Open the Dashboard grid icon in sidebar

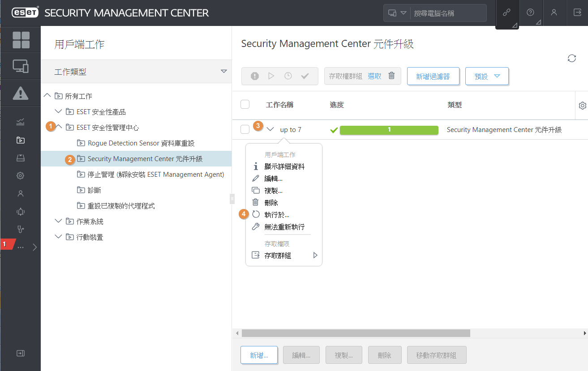pos(21,40)
